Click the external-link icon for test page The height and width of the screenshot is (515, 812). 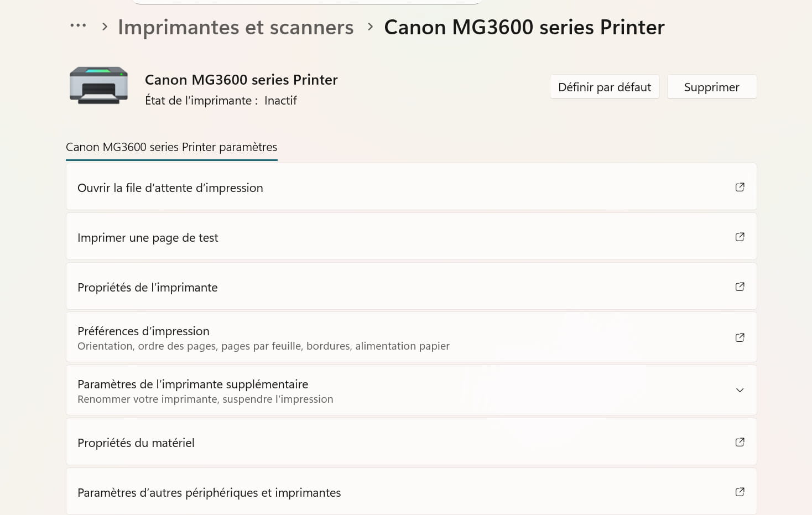click(740, 237)
